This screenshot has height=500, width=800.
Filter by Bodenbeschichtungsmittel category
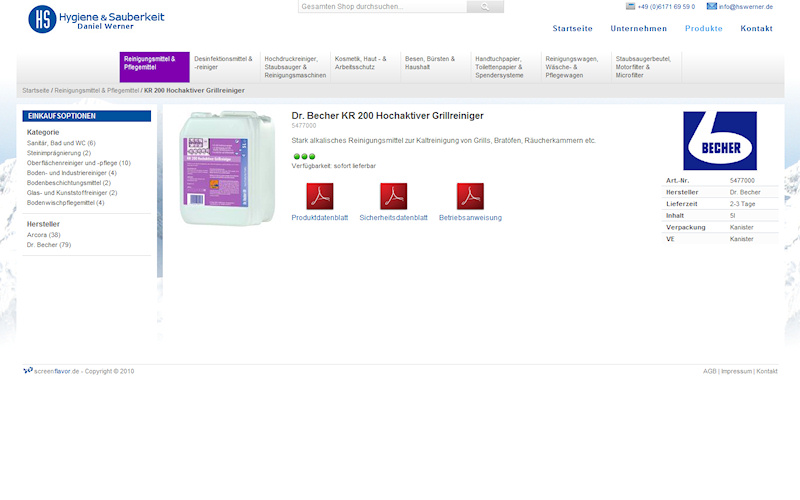(68, 183)
